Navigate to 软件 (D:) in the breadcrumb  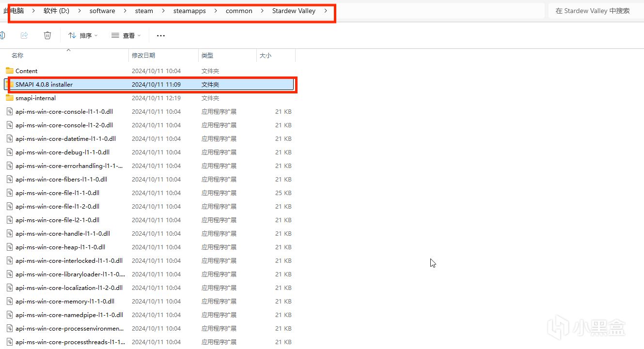point(56,11)
